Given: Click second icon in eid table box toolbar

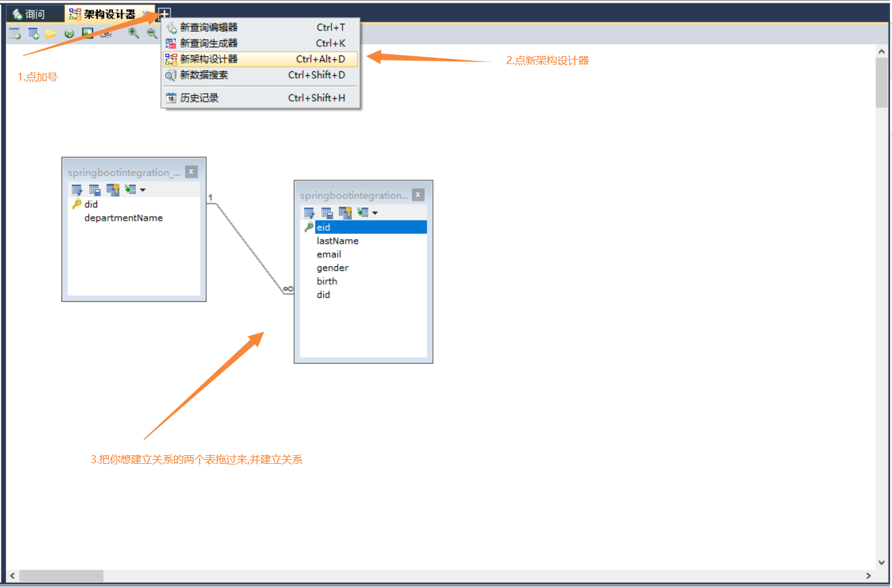Looking at the screenshot, I should coord(327,213).
